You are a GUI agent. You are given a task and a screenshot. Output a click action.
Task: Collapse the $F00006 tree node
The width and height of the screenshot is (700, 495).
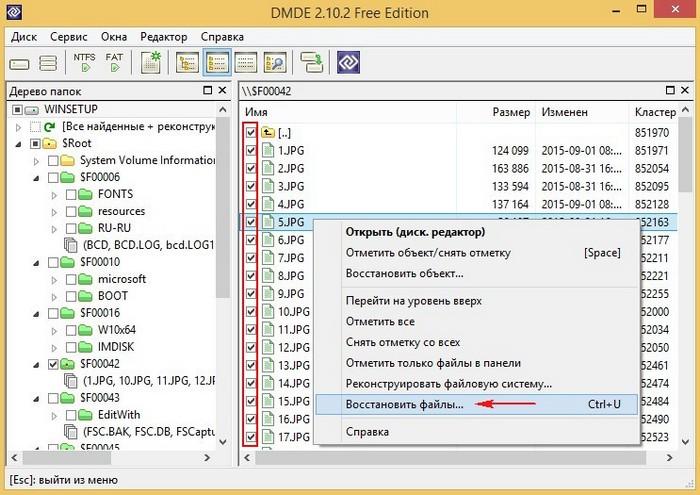[36, 179]
